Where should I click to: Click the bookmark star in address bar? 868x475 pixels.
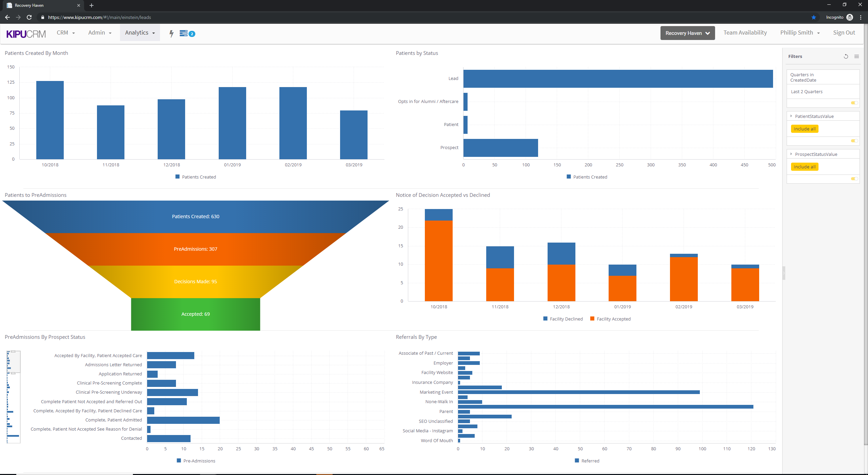pyautogui.click(x=813, y=17)
